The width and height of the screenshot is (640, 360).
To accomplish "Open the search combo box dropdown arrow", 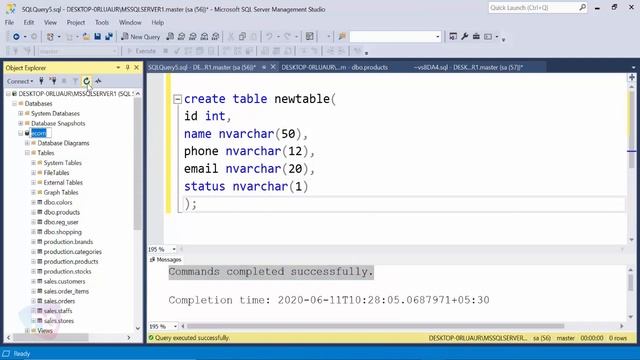I will coord(438,37).
